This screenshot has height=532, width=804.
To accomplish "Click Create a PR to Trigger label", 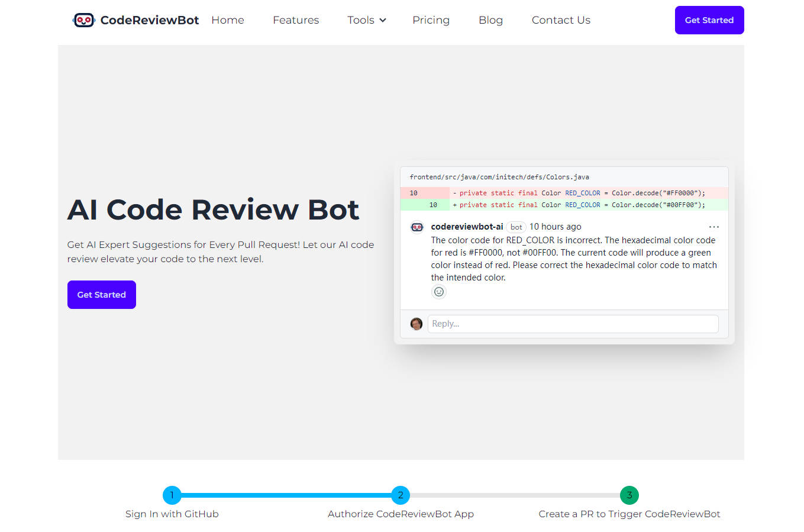I will coord(629,514).
